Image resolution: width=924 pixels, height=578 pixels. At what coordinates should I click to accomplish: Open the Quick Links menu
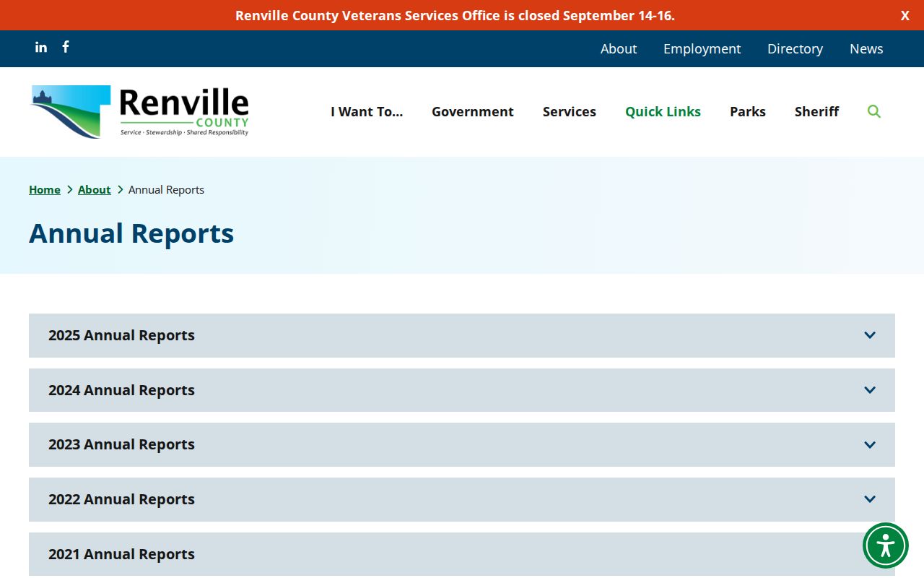pos(663,111)
